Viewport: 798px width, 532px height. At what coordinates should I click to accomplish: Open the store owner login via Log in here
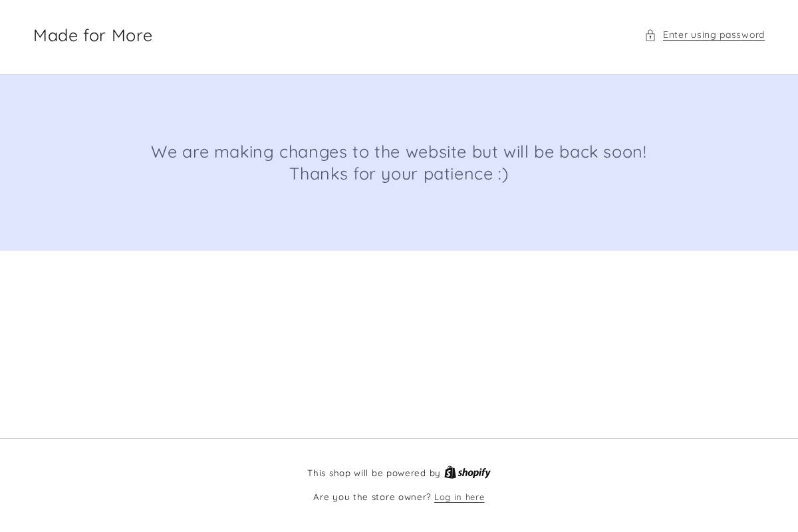(x=459, y=497)
